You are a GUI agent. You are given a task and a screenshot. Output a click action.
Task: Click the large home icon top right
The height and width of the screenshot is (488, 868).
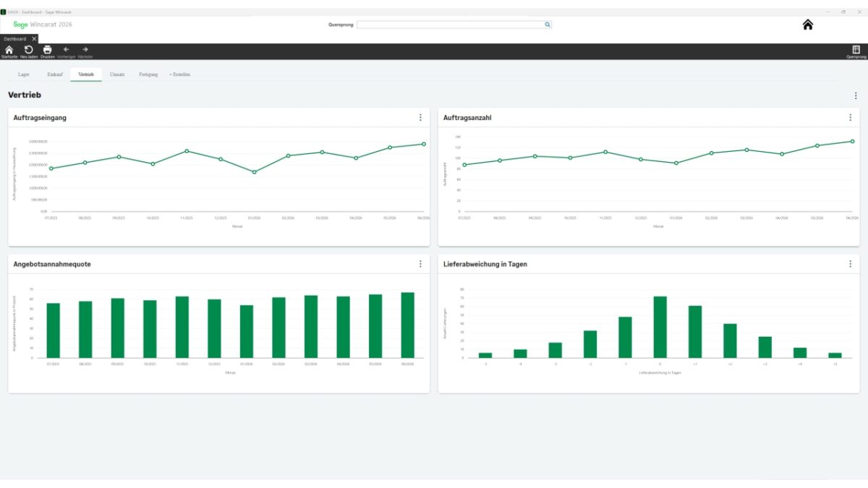[808, 25]
